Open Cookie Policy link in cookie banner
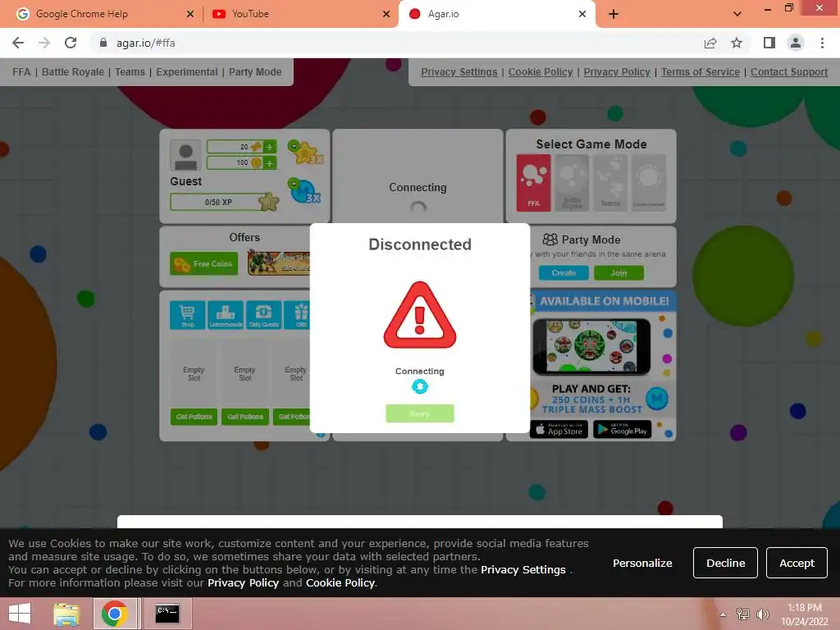Screen dimensions: 840x630 pyautogui.click(x=340, y=583)
